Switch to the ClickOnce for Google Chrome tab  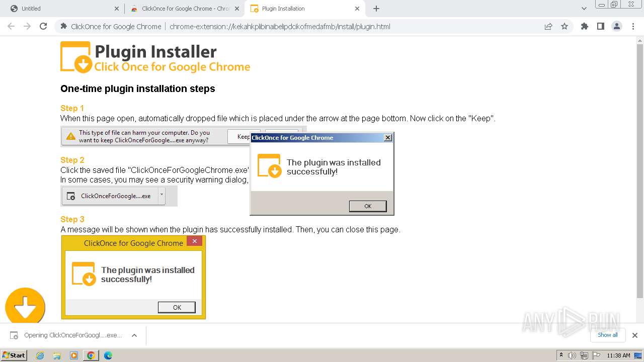tap(186, 9)
